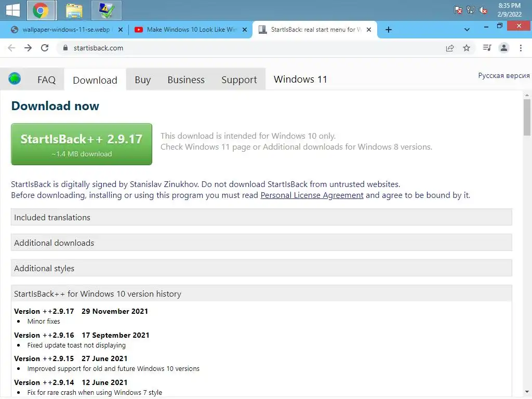The width and height of the screenshot is (532, 399).
Task: Open the Windows 11 site tab
Action: pyautogui.click(x=300, y=79)
